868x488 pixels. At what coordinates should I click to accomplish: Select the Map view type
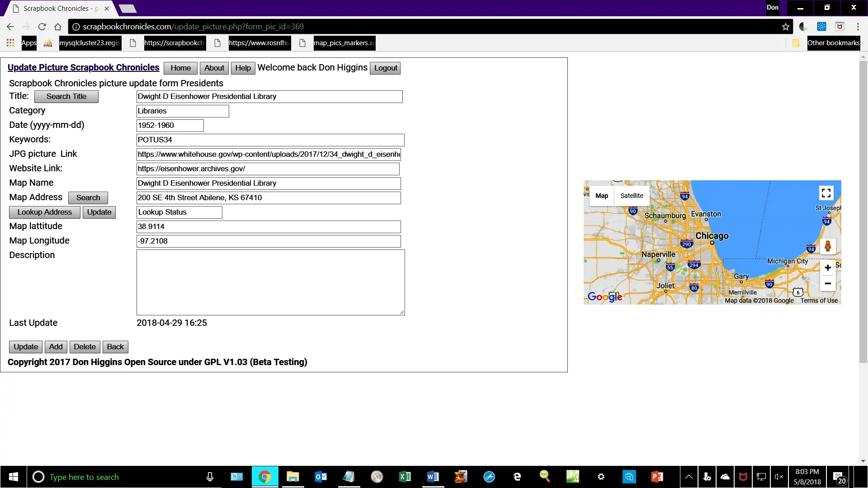coord(601,196)
